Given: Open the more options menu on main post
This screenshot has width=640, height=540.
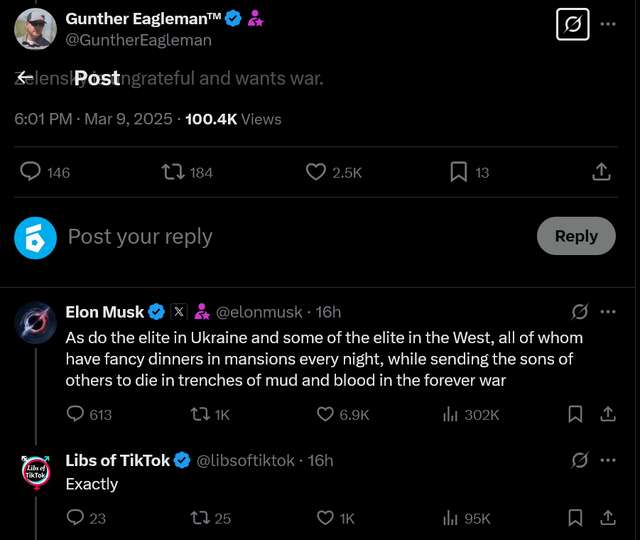Looking at the screenshot, I should point(609,24).
